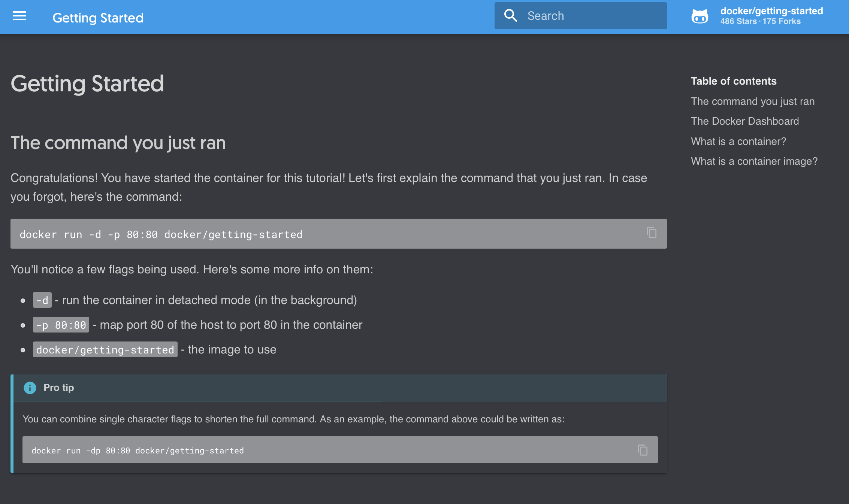Click the Pro tip heading bar
The height and width of the screenshot is (504, 849).
coord(340,388)
